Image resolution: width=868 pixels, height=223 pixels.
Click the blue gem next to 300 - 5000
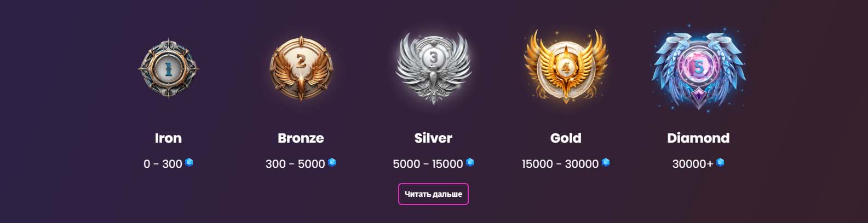click(332, 162)
